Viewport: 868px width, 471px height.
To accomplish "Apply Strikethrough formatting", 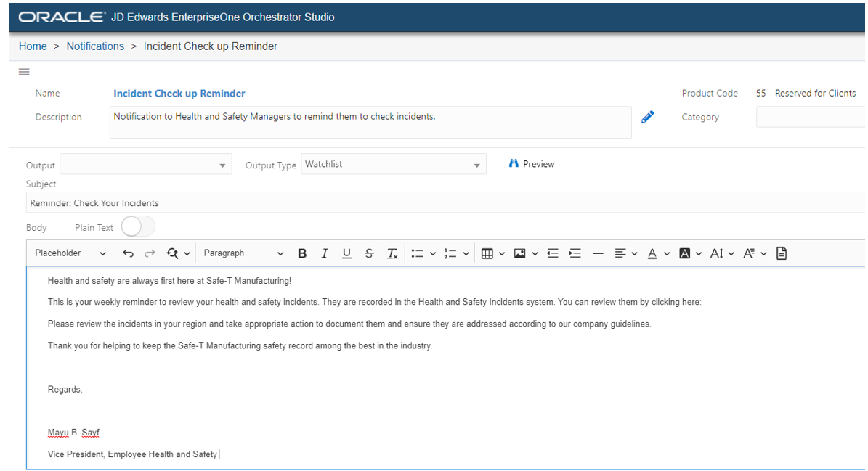I will [369, 253].
